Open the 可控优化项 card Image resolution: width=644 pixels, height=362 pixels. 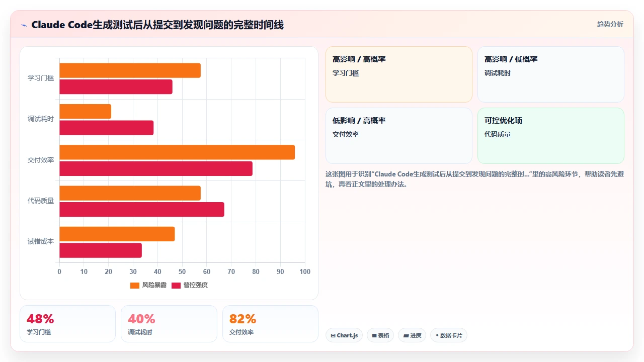tap(551, 136)
